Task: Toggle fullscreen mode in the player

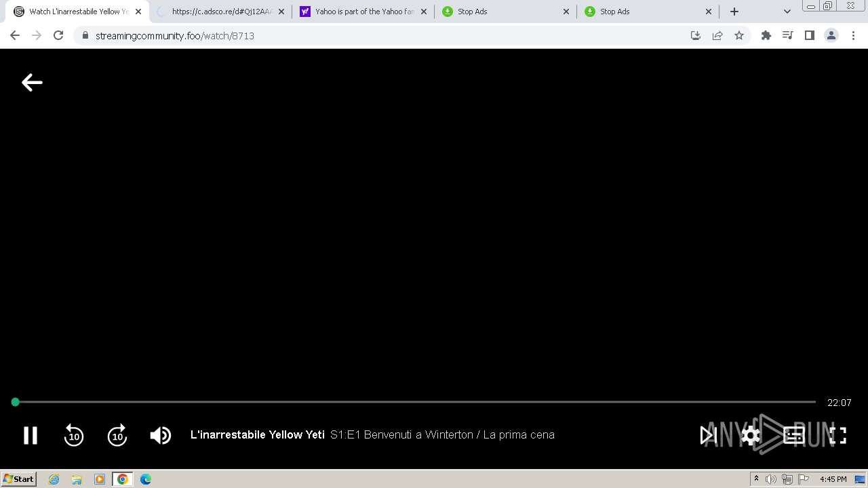Action: coord(838,435)
